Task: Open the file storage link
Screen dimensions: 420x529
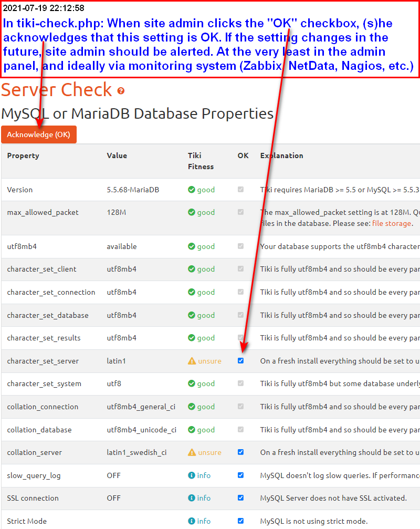Action: [x=391, y=223]
